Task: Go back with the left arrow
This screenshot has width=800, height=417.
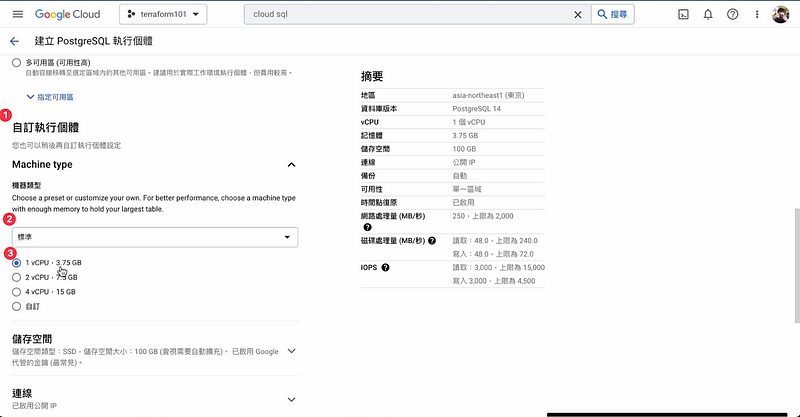Action: point(14,41)
